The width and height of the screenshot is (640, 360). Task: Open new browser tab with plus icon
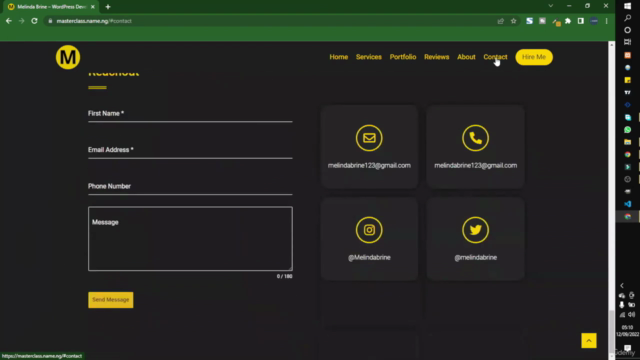click(108, 7)
